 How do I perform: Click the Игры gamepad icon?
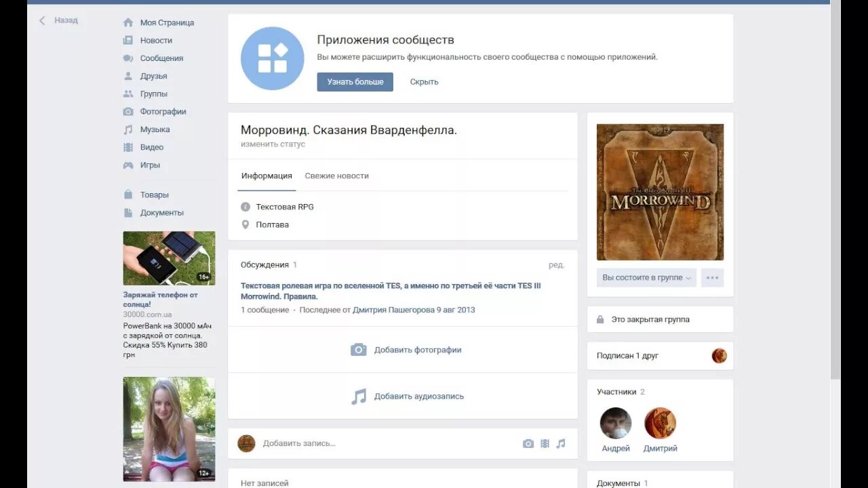(128, 165)
